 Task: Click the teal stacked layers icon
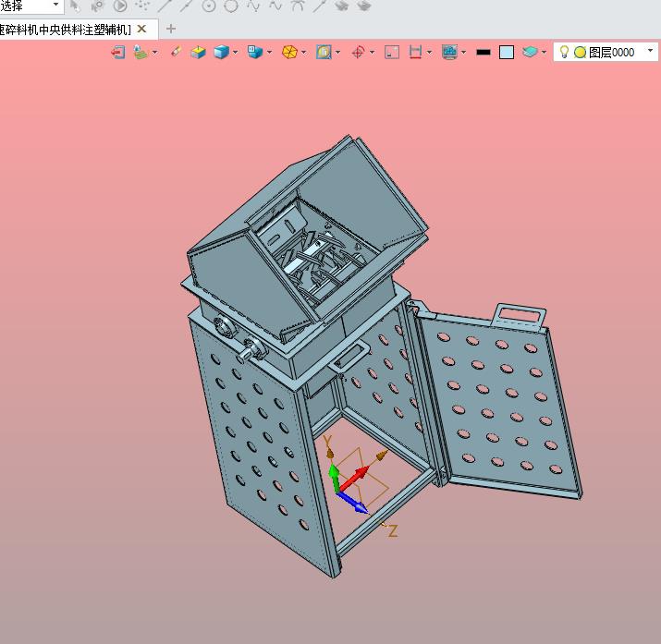click(530, 52)
